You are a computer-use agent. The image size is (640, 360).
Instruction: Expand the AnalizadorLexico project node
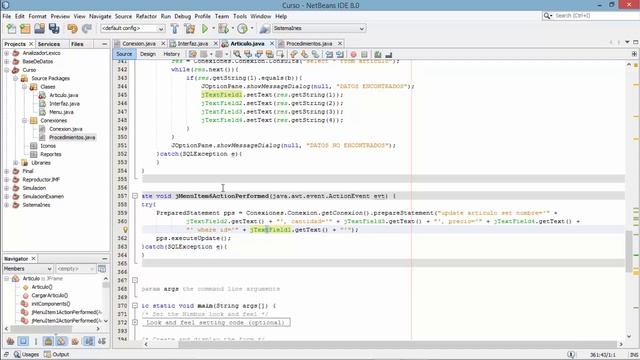point(7,53)
